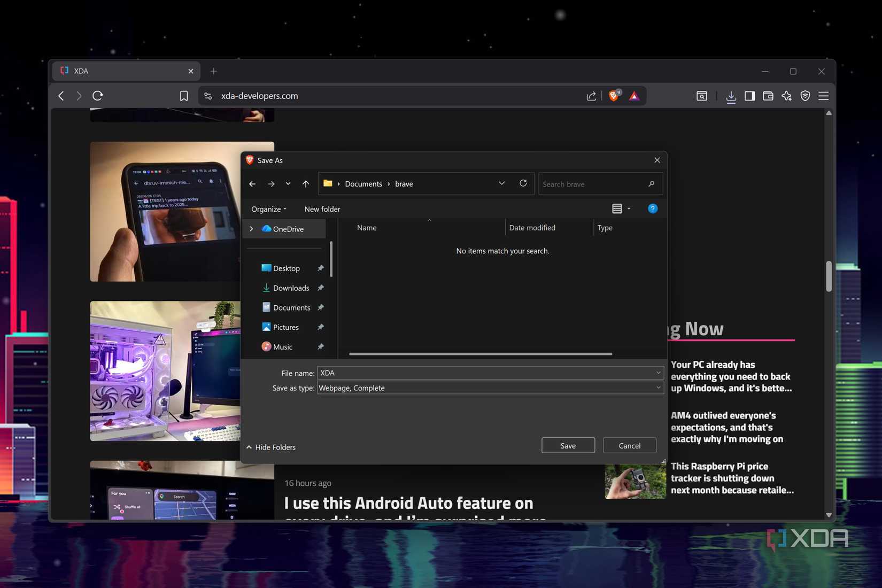Close the XDA browser tab
Image resolution: width=882 pixels, height=588 pixels.
click(x=191, y=71)
